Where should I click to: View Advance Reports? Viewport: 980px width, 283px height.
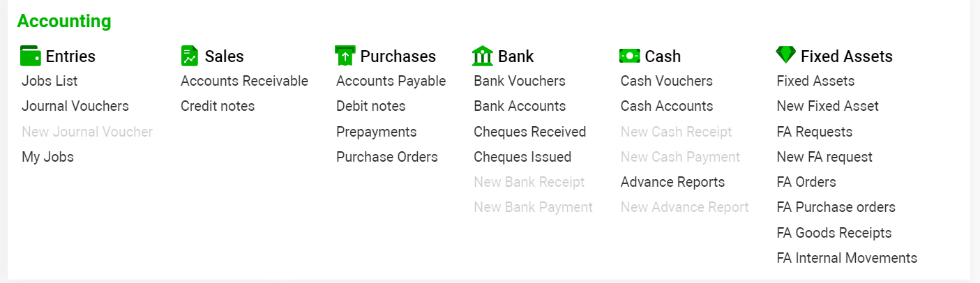pyautogui.click(x=673, y=182)
